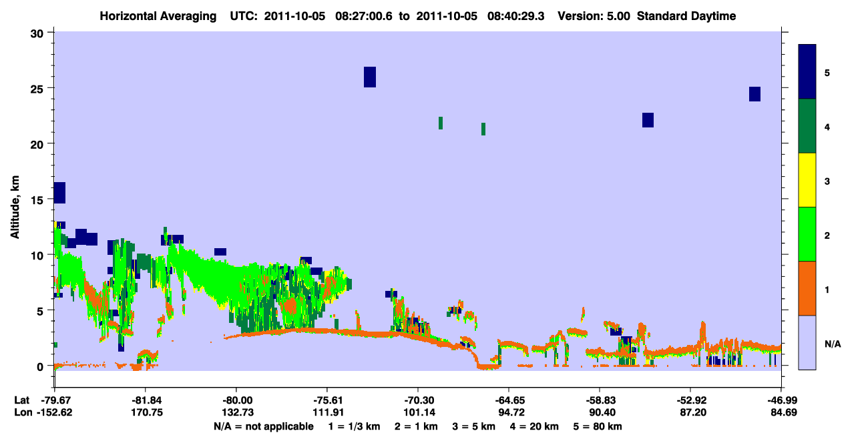Click the 'Lon' row label
The image size is (868, 445).
pos(23,413)
